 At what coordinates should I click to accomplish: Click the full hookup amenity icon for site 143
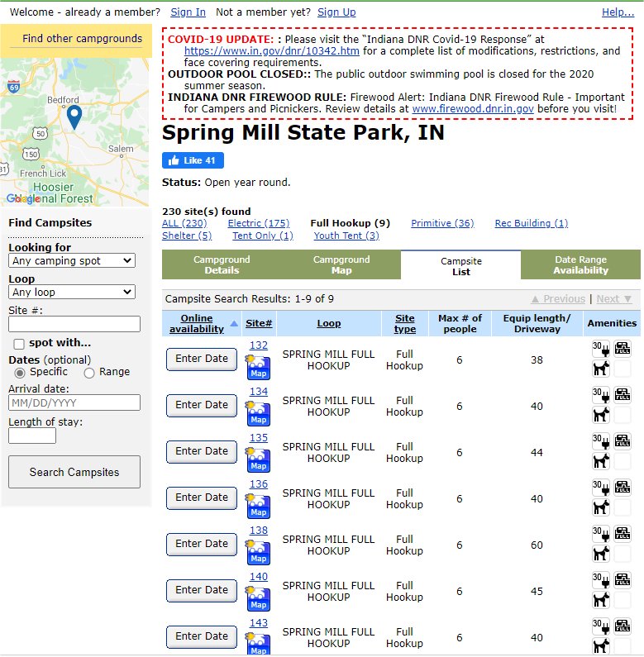pyautogui.click(x=623, y=626)
